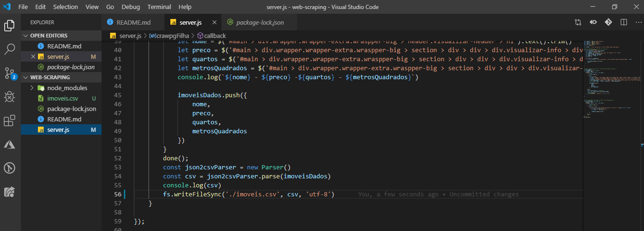
Task: Switch to the package-lock.json editor tab
Action: (260, 22)
